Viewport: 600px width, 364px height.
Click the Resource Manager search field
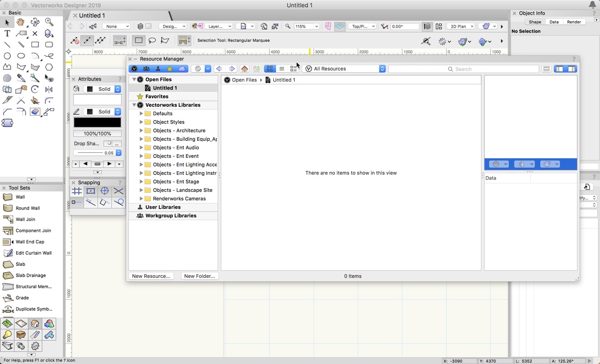pos(463,69)
